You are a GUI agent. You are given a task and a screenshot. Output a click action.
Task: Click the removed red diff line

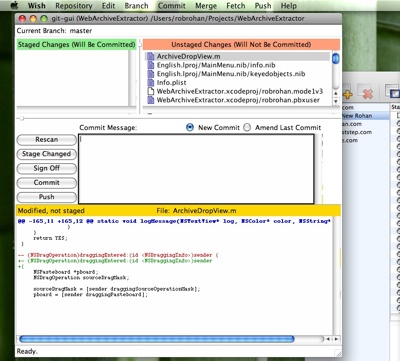(x=118, y=255)
